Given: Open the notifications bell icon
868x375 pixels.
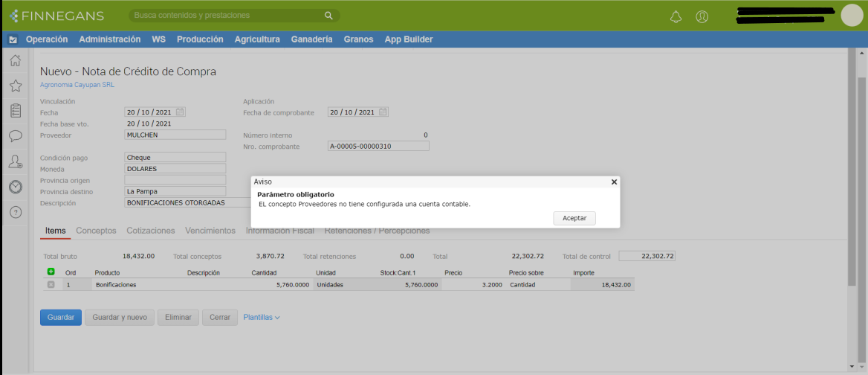Looking at the screenshot, I should (676, 16).
